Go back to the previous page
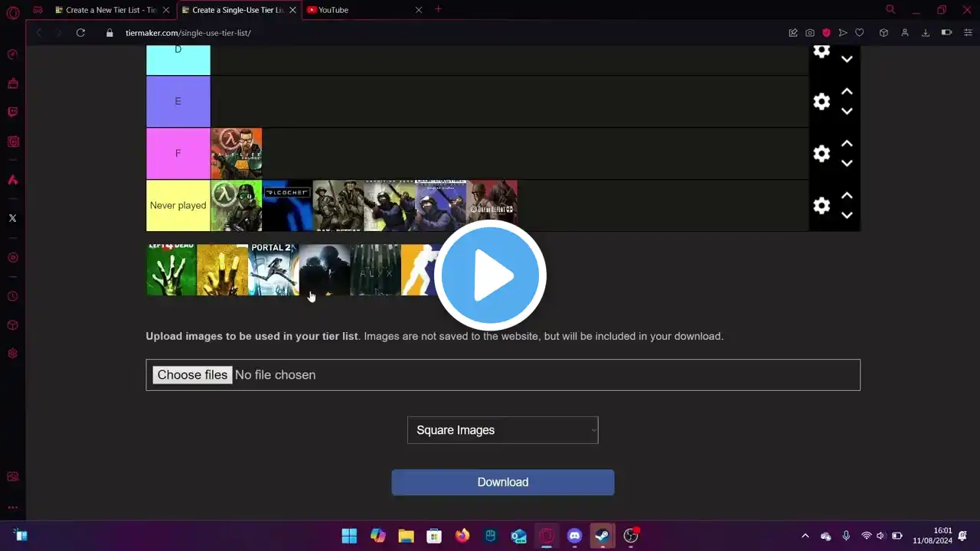980x551 pixels. pos(39,33)
